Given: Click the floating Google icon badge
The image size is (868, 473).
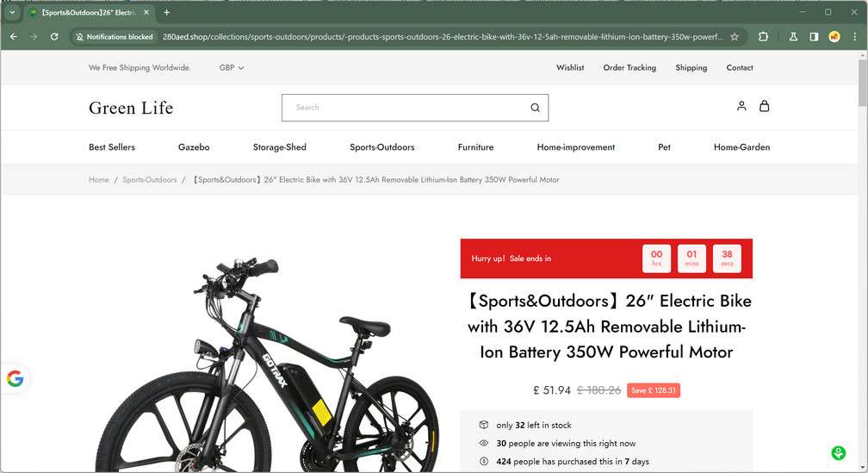Looking at the screenshot, I should [x=15, y=379].
